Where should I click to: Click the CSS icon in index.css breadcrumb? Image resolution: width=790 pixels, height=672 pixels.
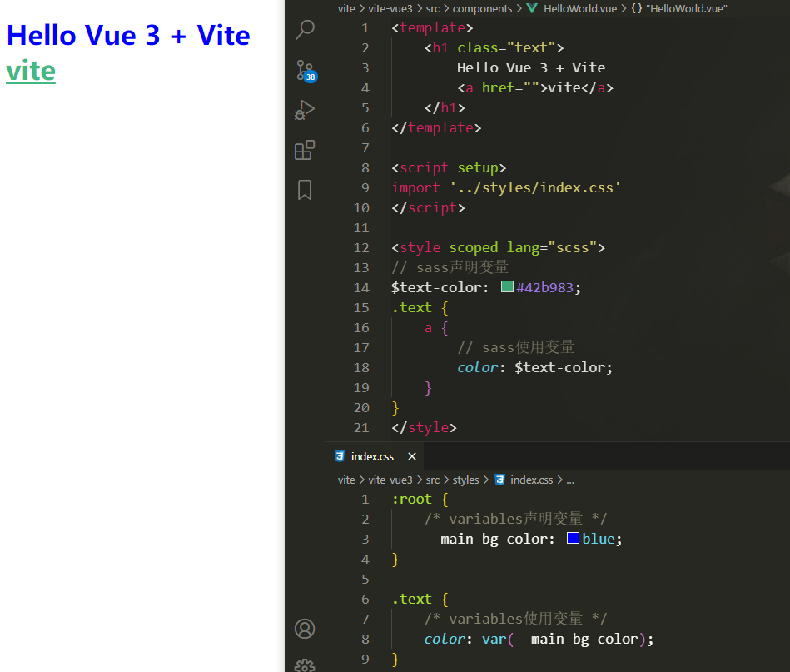pos(499,480)
